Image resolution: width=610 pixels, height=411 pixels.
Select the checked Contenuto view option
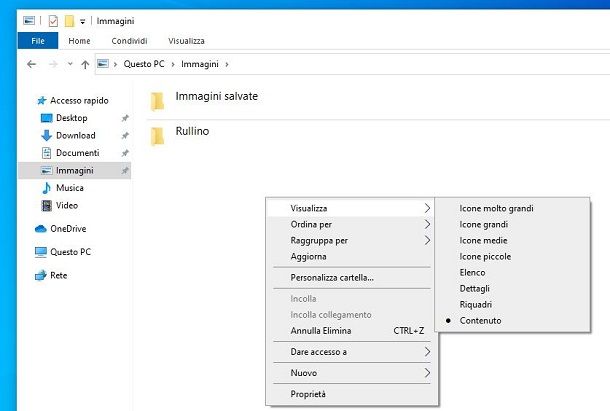(512, 320)
